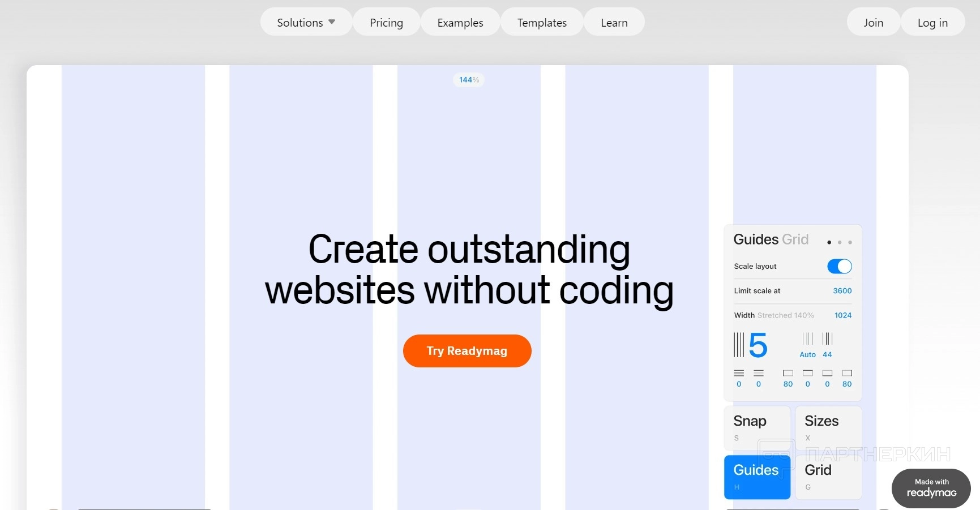The image size is (980, 510).
Task: Click the top margin icon
Action: [808, 373]
